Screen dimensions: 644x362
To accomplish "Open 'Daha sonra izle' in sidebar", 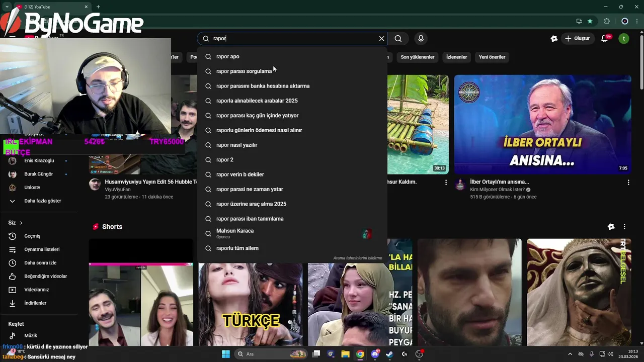I will (41, 263).
